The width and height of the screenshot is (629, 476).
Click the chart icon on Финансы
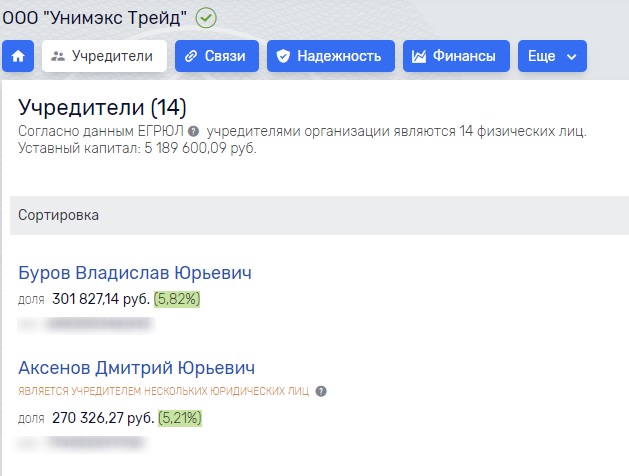[418, 56]
